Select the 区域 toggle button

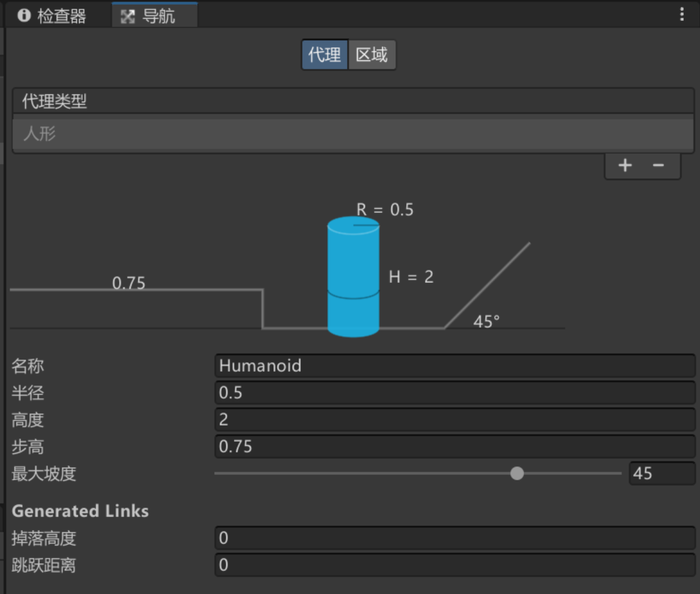click(372, 55)
